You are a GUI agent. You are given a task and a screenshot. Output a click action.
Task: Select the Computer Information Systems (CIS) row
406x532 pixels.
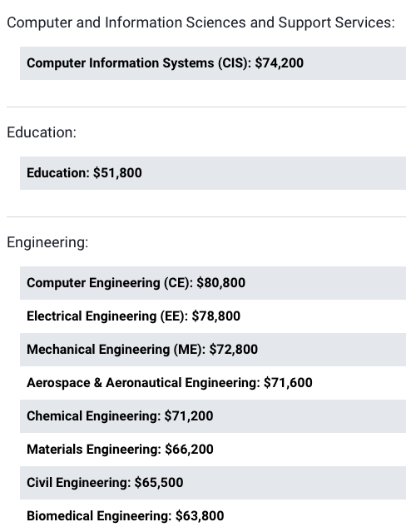(x=213, y=63)
